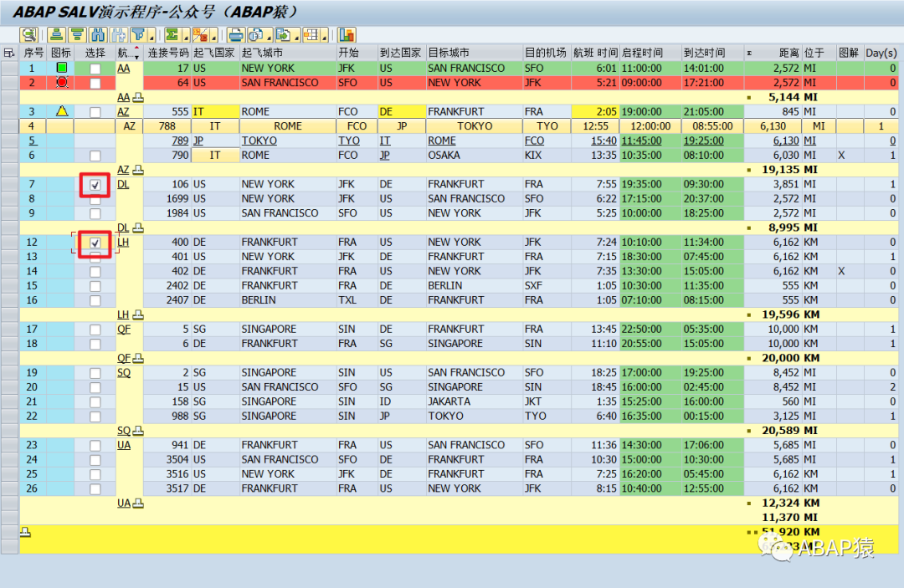Open the layout grid icon dropdown arrow
This screenshot has height=588, width=904.
[324, 36]
